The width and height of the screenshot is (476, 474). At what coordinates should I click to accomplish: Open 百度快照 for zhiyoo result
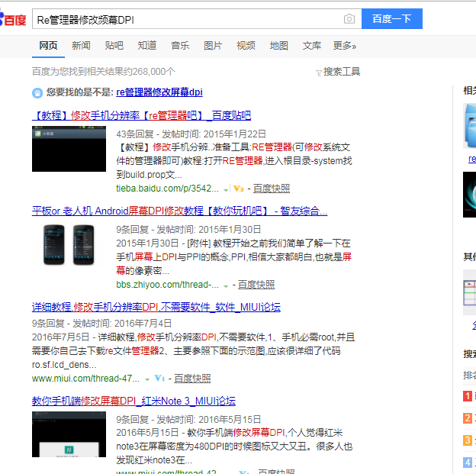coord(256,285)
